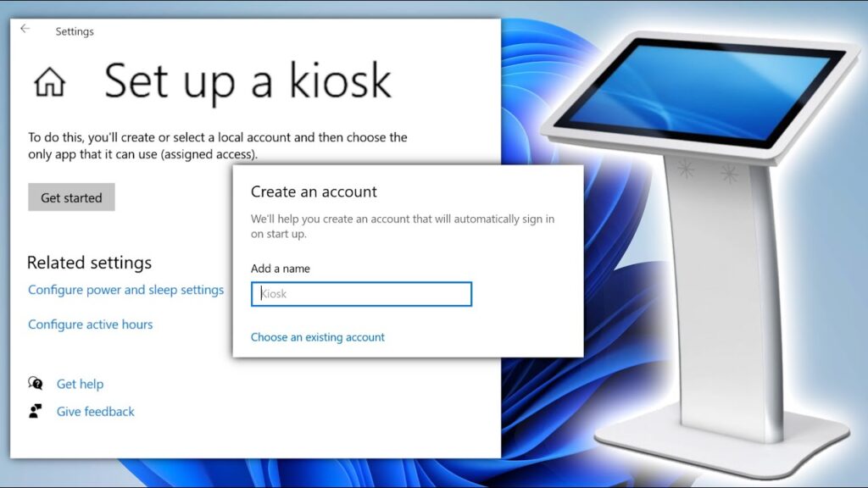Click the Home icon beside the page title
Image resolution: width=868 pixels, height=488 pixels.
click(x=49, y=81)
